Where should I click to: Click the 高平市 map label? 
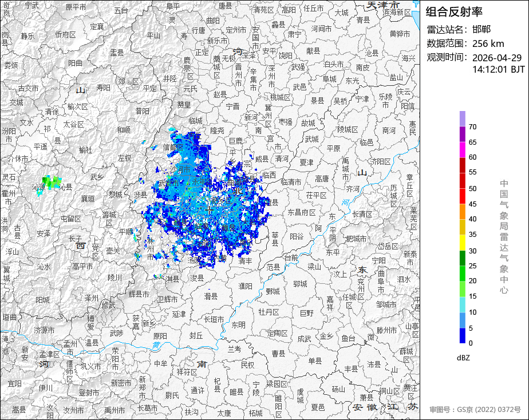(x=82, y=266)
